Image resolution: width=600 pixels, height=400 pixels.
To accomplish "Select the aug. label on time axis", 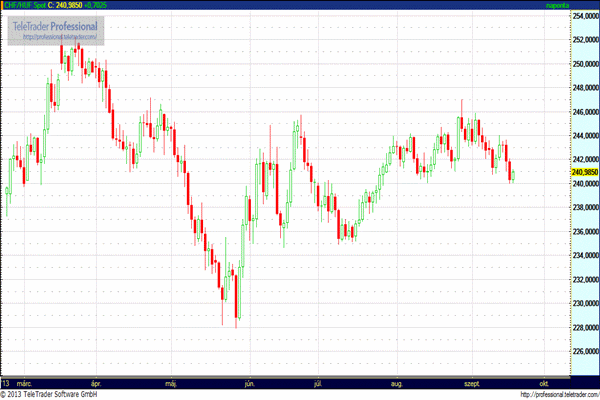I will point(397,382).
